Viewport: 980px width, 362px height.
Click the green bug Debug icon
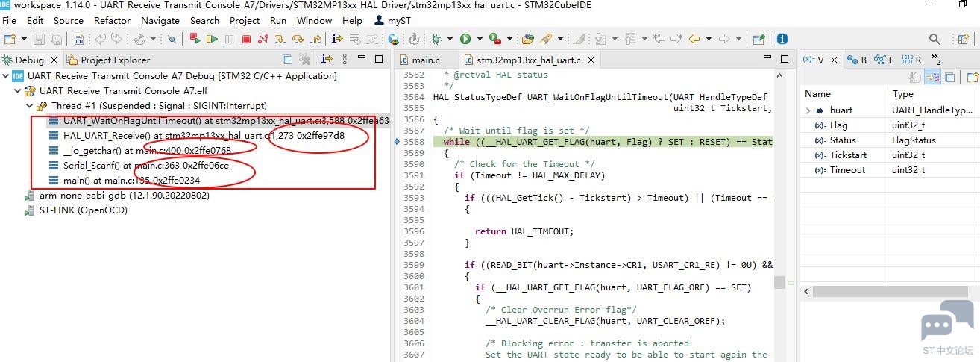coord(434,38)
